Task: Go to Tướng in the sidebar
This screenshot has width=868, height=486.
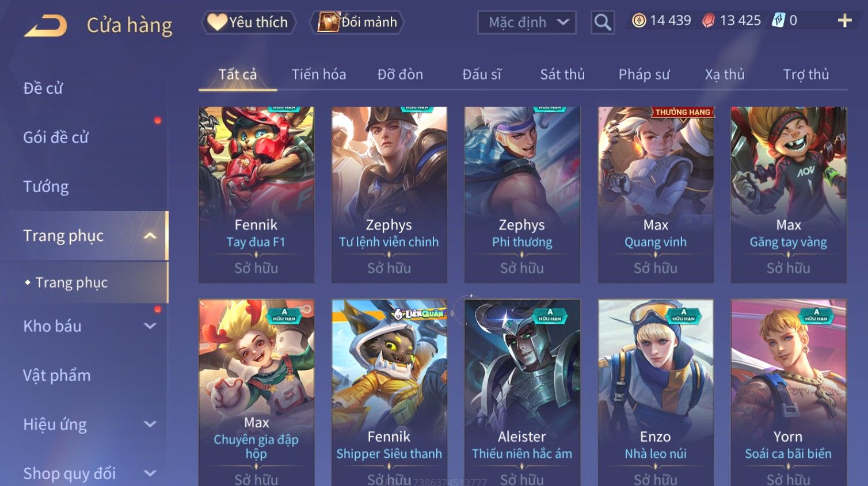Action: (46, 186)
